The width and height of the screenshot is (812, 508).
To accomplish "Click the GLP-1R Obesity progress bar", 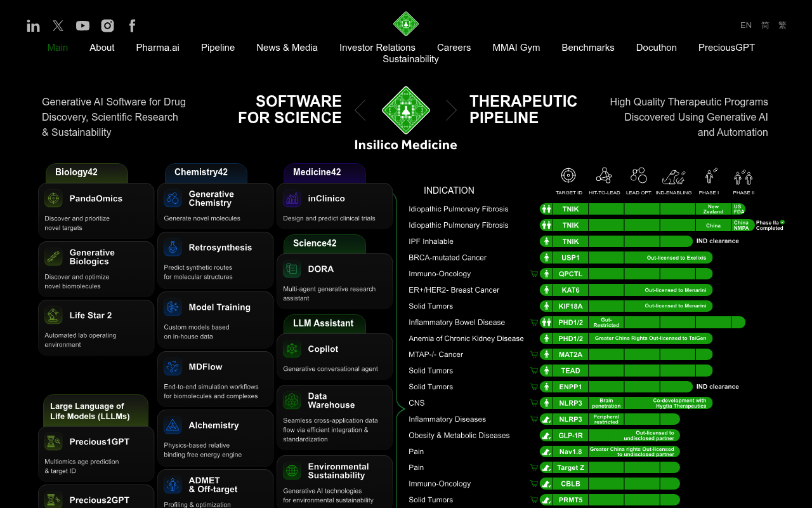I will (610, 436).
